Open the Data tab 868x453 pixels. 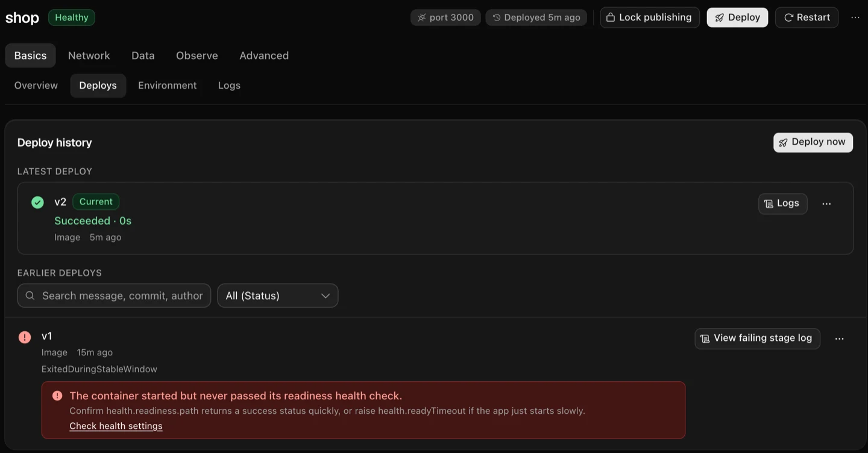click(143, 55)
